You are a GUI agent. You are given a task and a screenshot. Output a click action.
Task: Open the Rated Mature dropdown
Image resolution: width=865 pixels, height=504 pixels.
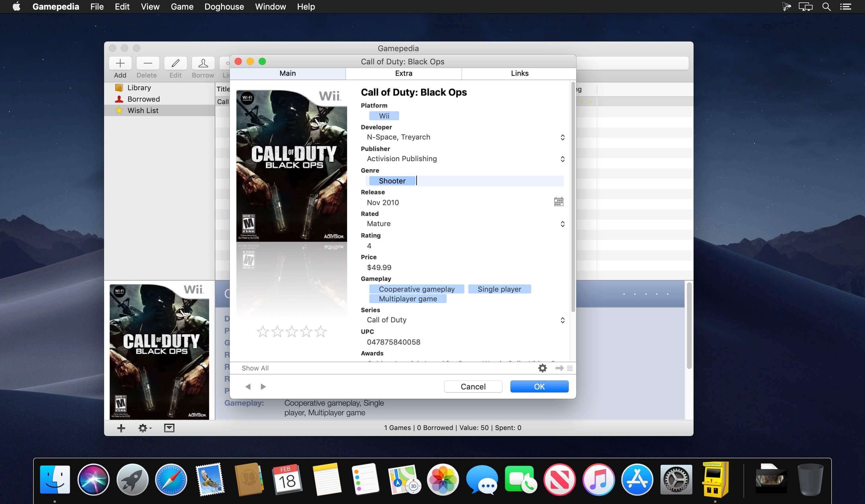coord(562,224)
